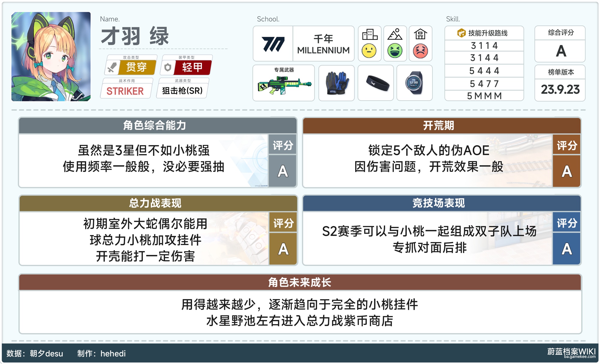The image size is (600, 364).
Task: Click the 总力战表现 score A box
Action: [283, 249]
